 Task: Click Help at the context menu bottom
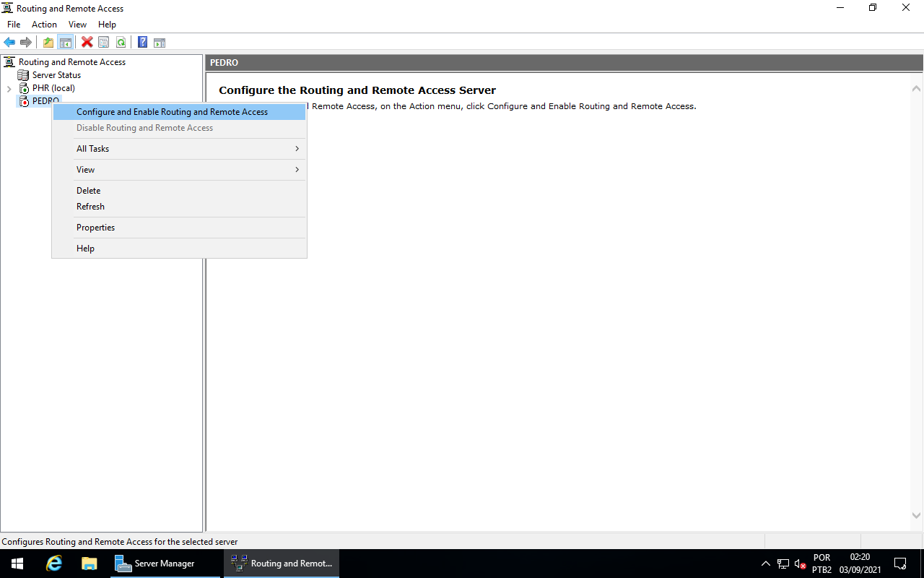tap(85, 248)
